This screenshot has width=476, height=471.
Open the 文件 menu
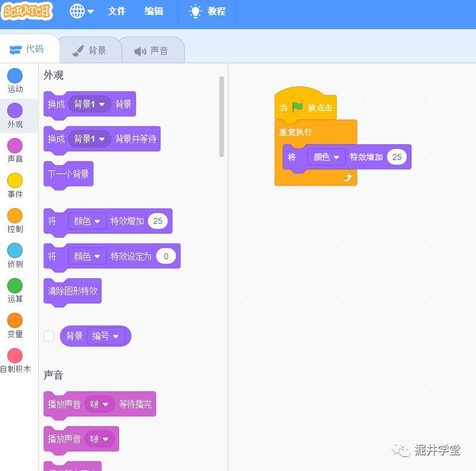pyautogui.click(x=117, y=11)
